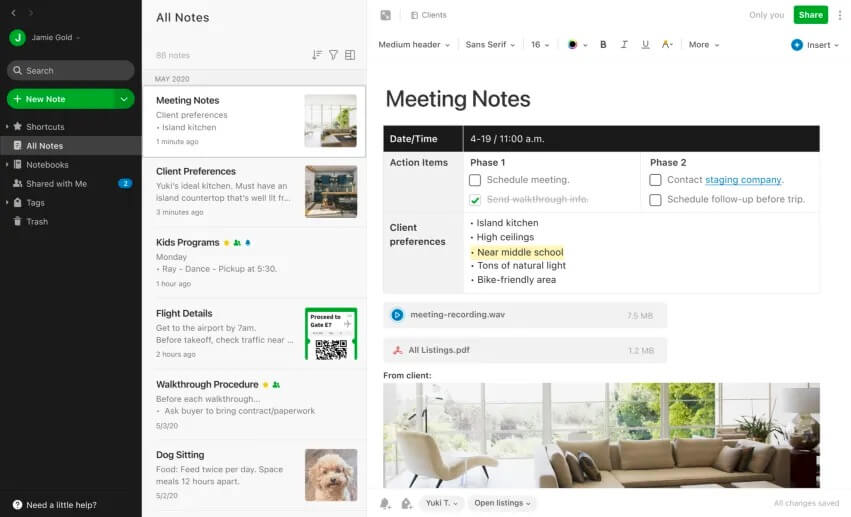Image resolution: width=851 pixels, height=517 pixels.
Task: Play the meeting-recording.wav audio
Action: 397,315
